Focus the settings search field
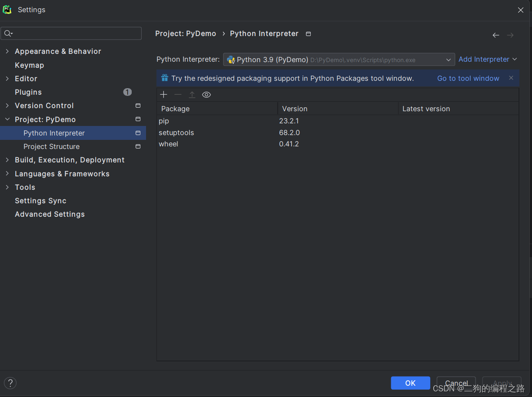This screenshot has height=397, width=532. click(x=71, y=33)
